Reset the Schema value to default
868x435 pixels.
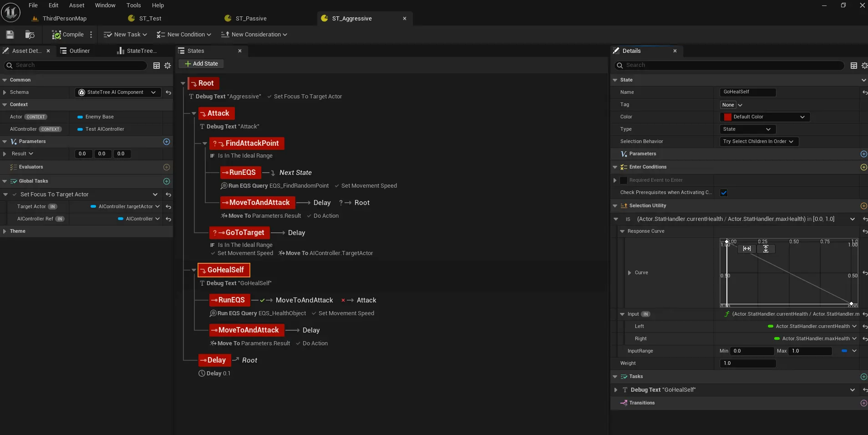pos(168,92)
